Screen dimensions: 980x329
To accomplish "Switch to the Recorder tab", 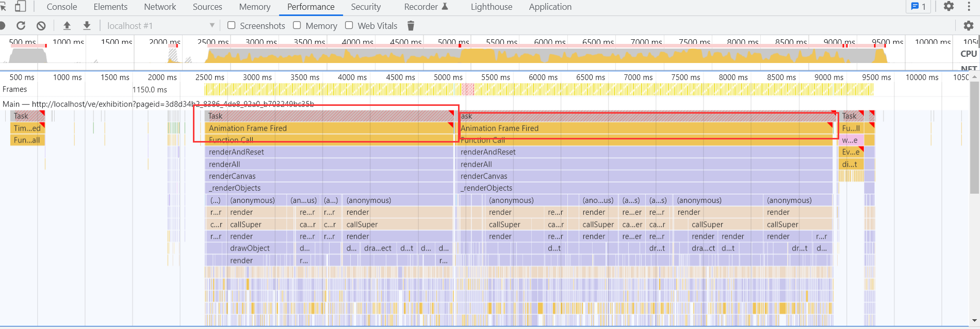I will [426, 7].
